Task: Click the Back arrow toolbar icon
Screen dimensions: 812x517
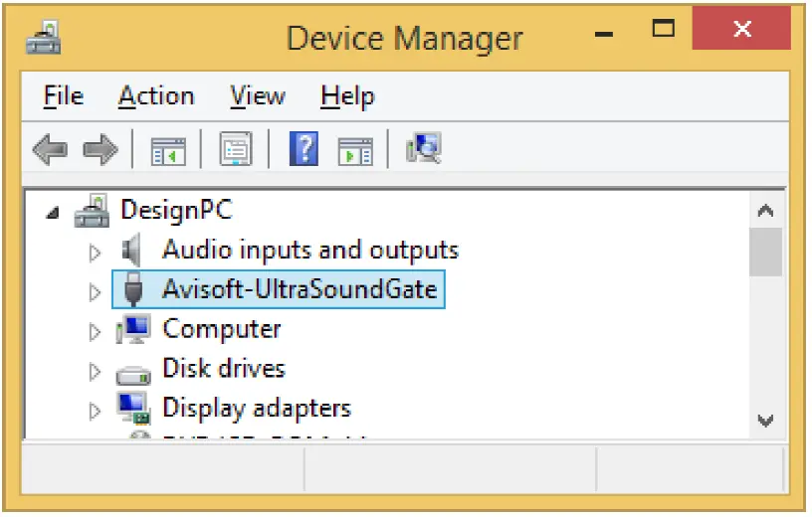Action: pyautogui.click(x=49, y=151)
